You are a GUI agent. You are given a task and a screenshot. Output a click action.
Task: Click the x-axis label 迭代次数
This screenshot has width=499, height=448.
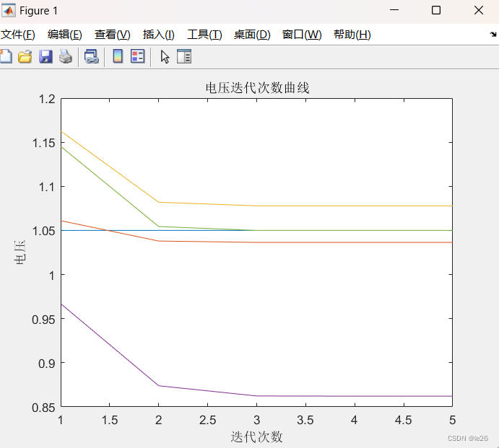[256, 436]
